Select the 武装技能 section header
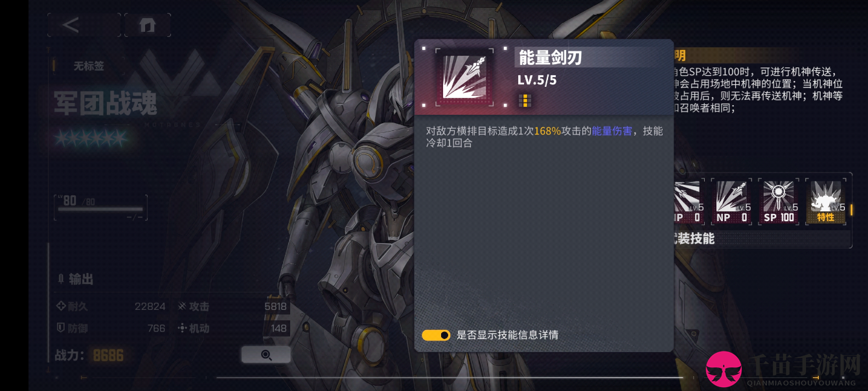Viewport: 868px width, 391px height. click(x=694, y=239)
